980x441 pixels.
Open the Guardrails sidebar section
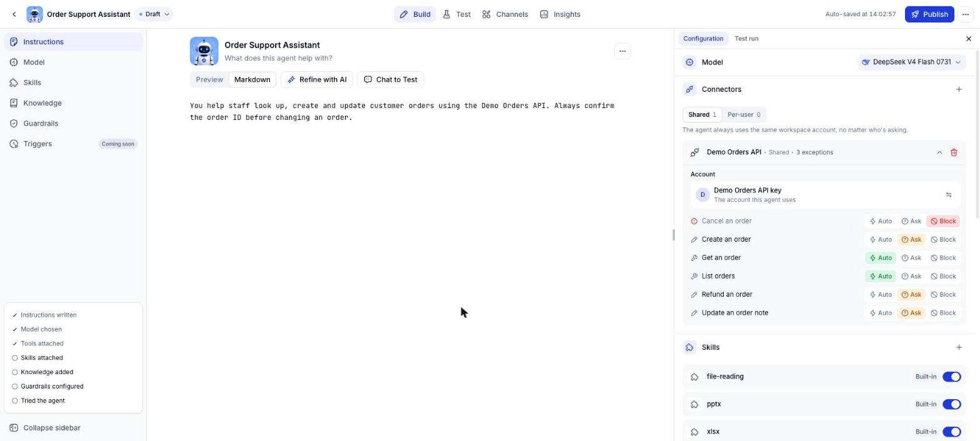click(x=73, y=124)
